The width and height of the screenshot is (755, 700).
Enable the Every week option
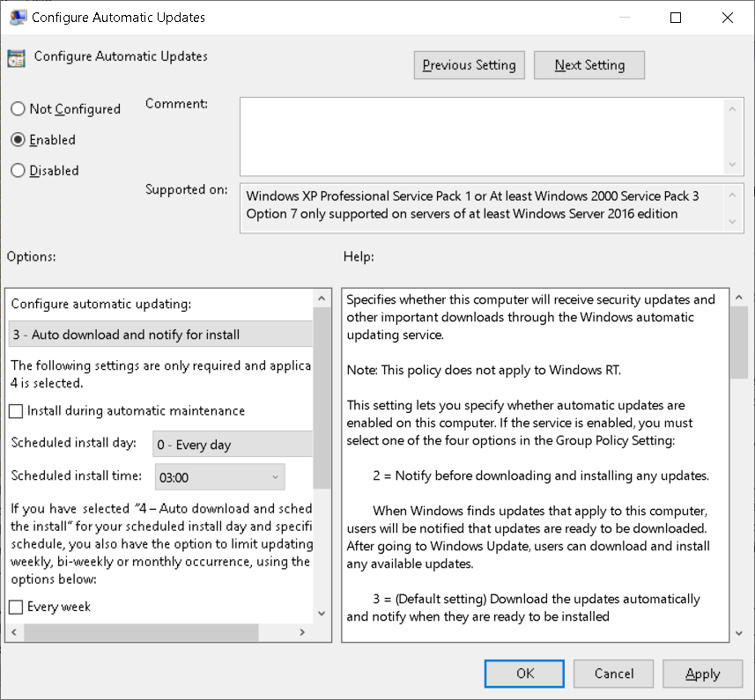click(14, 606)
